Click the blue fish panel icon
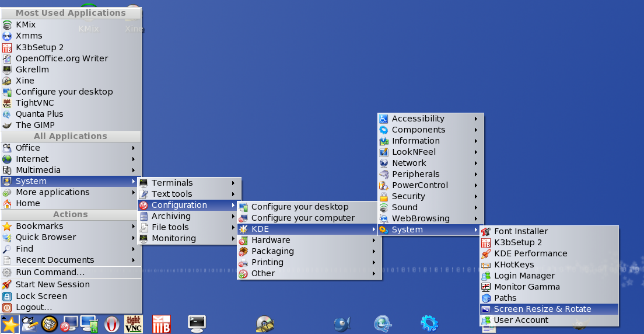Viewport: 644px width, 334px height. pyautogui.click(x=342, y=324)
